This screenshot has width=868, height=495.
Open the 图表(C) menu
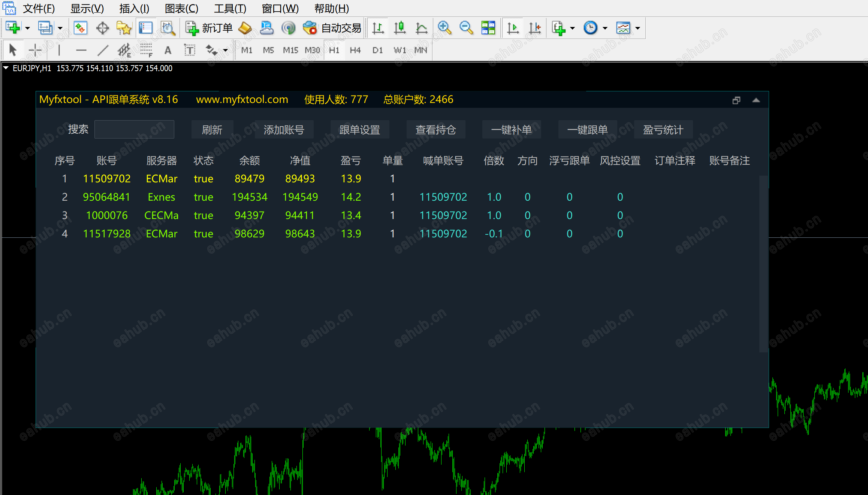tap(181, 8)
